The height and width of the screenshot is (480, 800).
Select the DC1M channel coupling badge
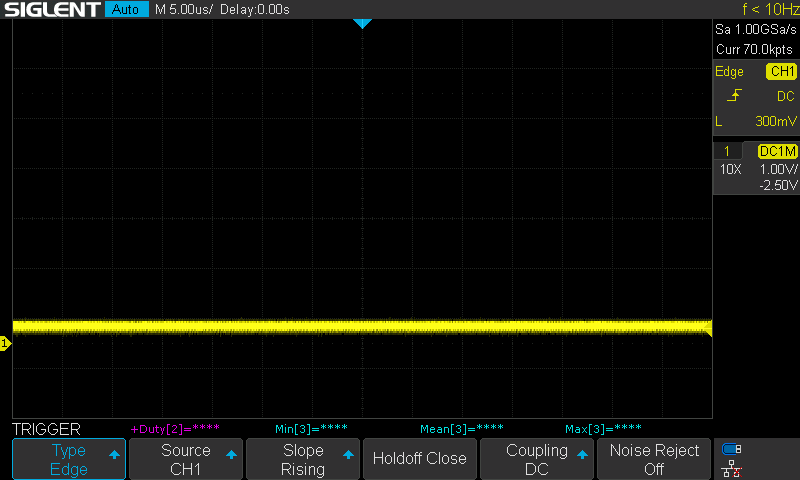point(777,151)
